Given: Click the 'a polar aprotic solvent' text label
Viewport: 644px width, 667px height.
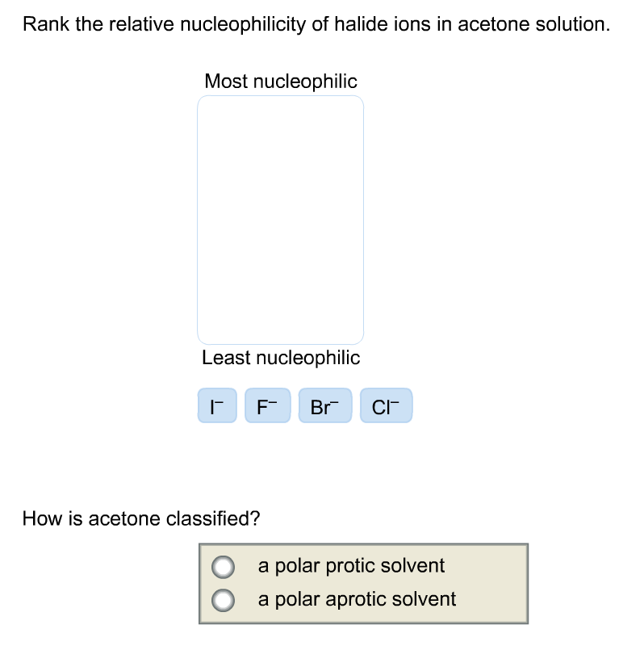Looking at the screenshot, I should [x=357, y=599].
